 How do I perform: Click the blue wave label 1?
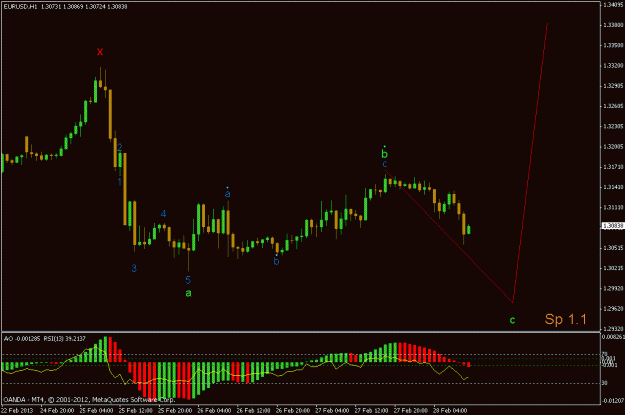(120, 182)
